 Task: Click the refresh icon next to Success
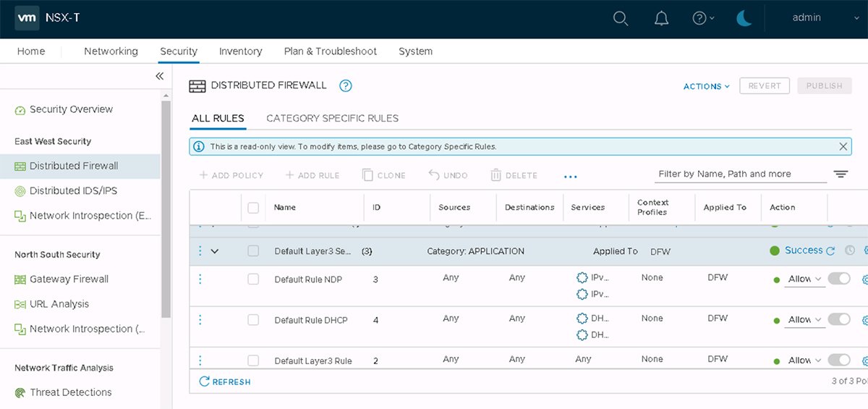pos(831,251)
